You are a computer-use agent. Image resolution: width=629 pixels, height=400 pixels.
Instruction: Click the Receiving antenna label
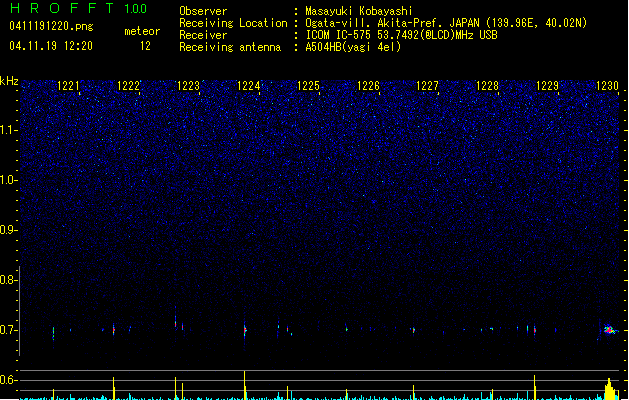(x=230, y=47)
